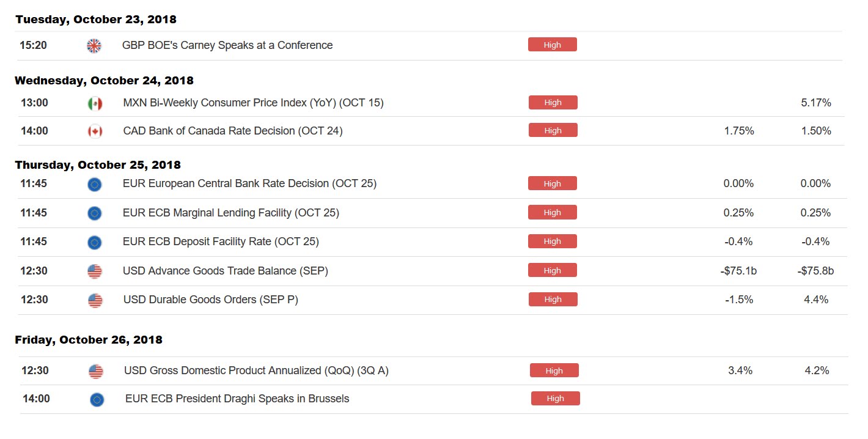This screenshot has width=868, height=439.
Task: Click the Thursday, October 25, 2018 date header
Action: [x=98, y=165]
